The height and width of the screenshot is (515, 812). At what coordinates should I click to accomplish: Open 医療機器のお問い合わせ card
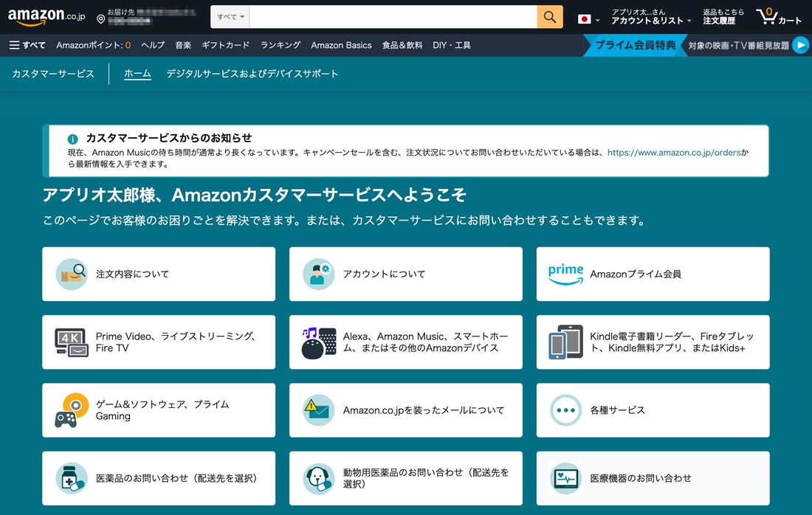click(653, 478)
